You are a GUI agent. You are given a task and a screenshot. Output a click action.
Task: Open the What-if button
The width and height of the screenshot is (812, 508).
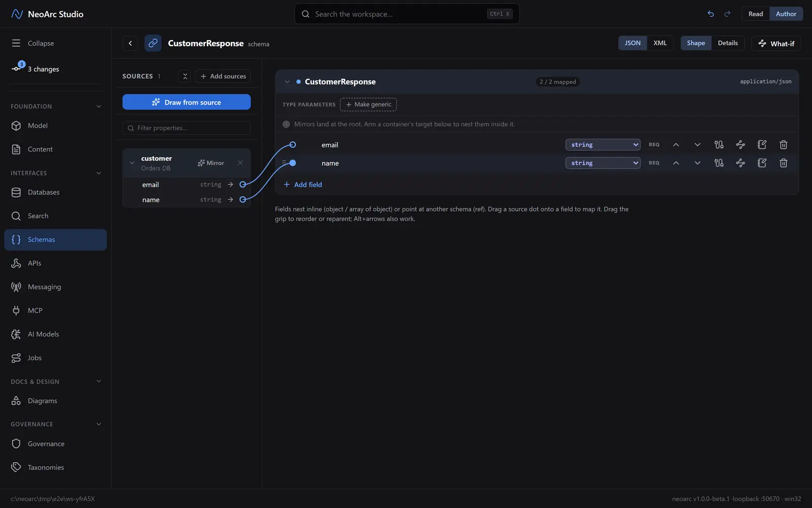point(776,44)
